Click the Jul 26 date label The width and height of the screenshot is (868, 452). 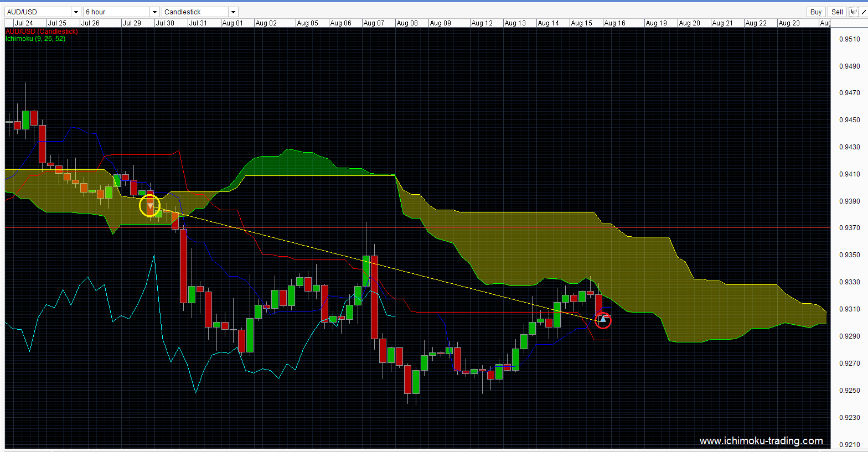pyautogui.click(x=90, y=23)
